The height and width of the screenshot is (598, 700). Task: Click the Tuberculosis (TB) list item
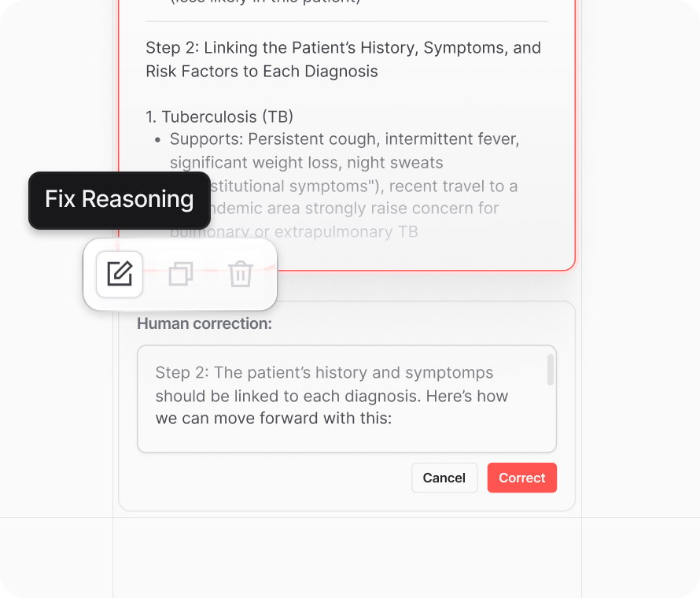(219, 117)
